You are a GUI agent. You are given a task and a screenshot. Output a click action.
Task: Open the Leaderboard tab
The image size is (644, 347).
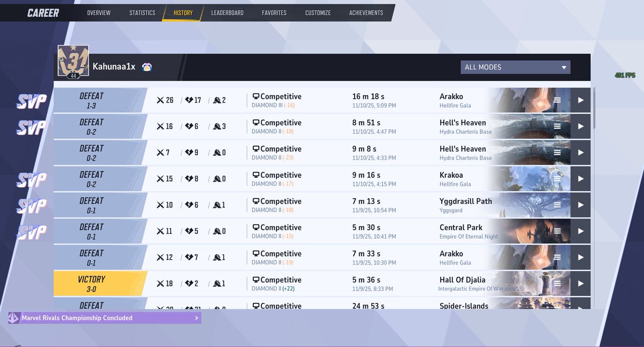coord(227,13)
